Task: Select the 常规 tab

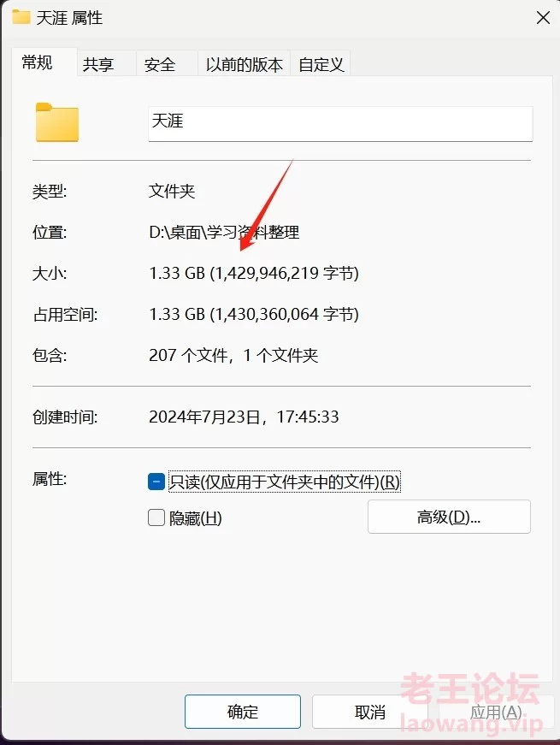Action: (37, 62)
